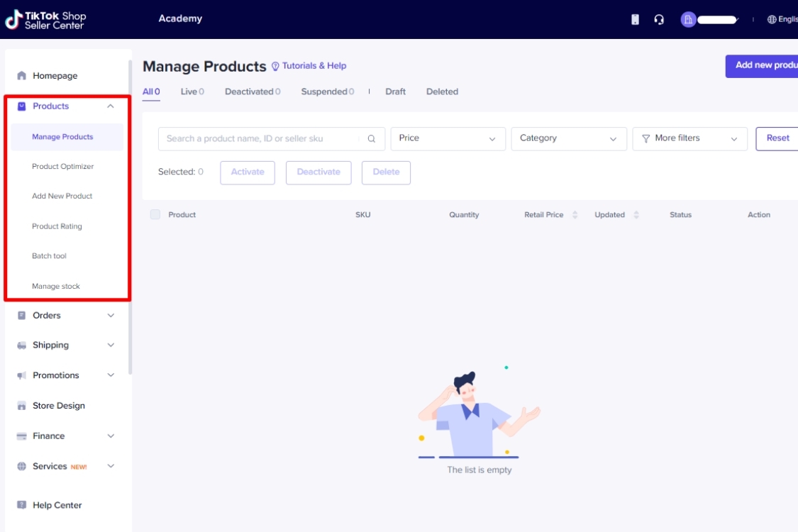Select Add New Product in the sidebar
Viewport: 798px width, 532px height.
pyautogui.click(x=62, y=196)
